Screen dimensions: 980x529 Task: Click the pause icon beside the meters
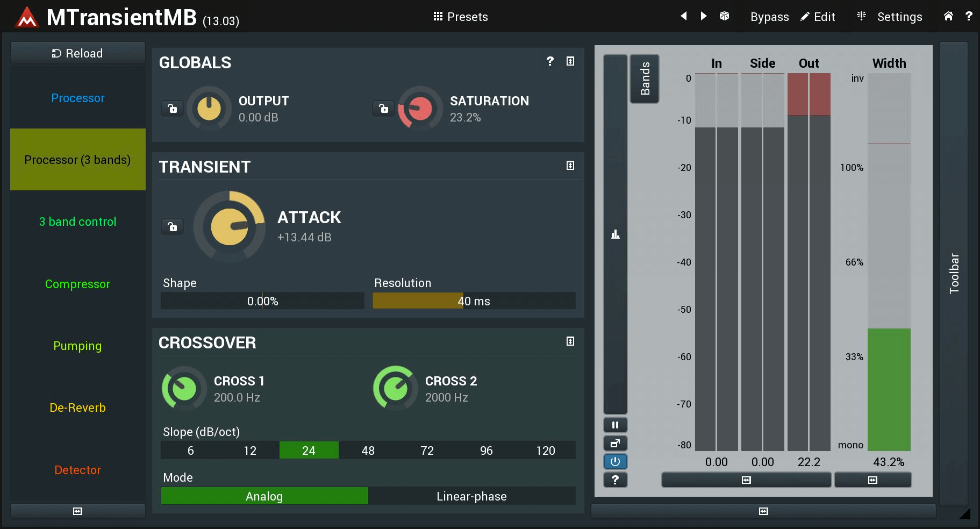click(615, 425)
